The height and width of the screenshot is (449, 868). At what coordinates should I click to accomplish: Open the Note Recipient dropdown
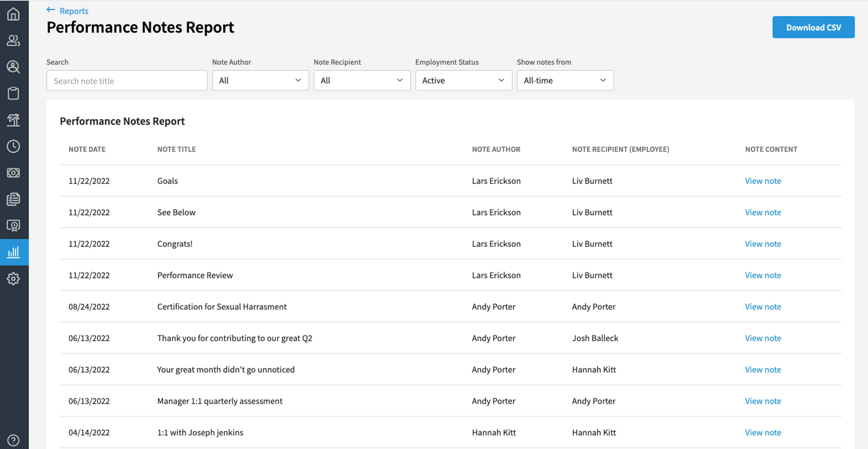pos(362,80)
